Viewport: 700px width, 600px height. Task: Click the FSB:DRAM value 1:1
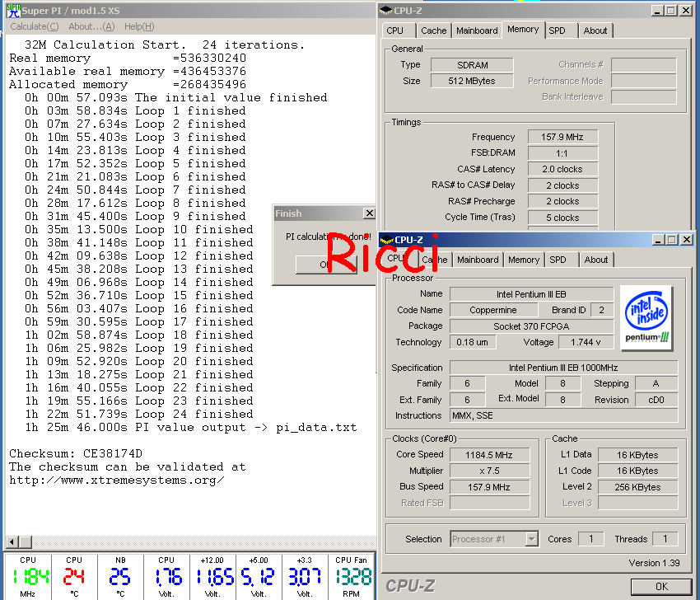point(562,153)
